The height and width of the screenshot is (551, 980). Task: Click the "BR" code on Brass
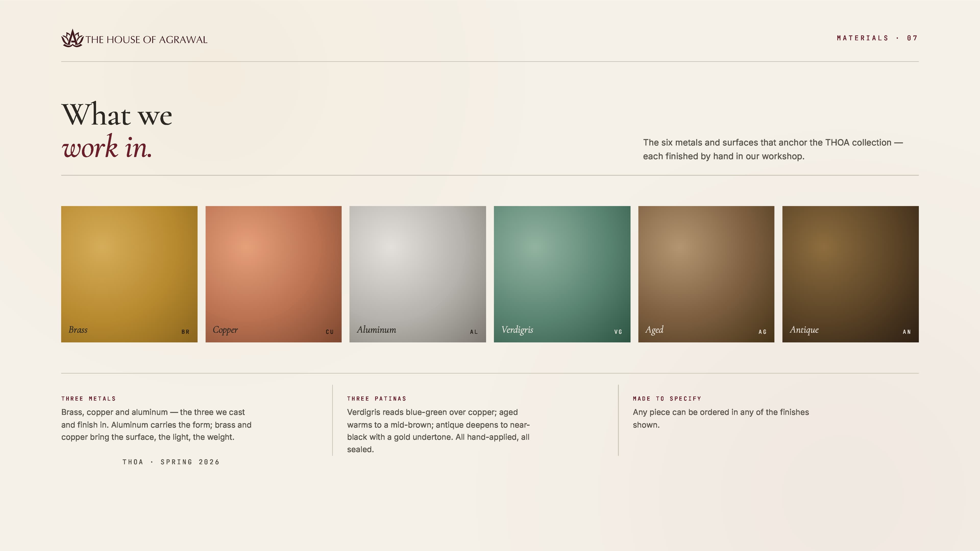(x=185, y=332)
